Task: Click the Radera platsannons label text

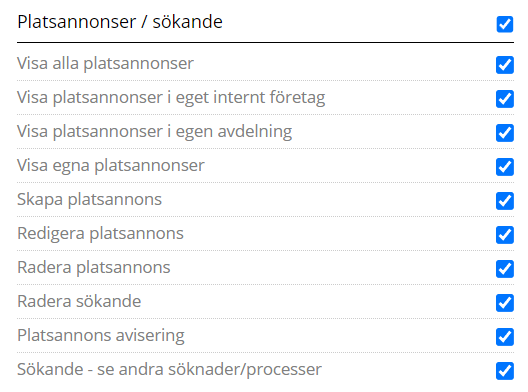Action: [x=94, y=267]
